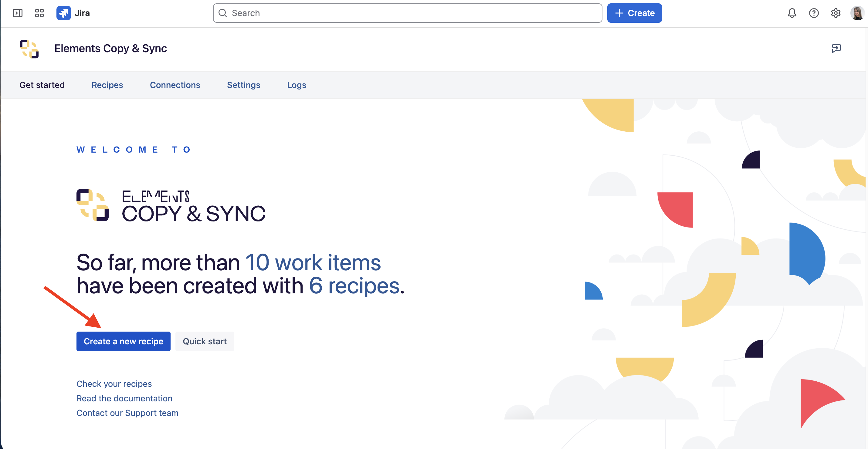The height and width of the screenshot is (449, 868).
Task: Click Contact our Support team link
Action: (127, 413)
